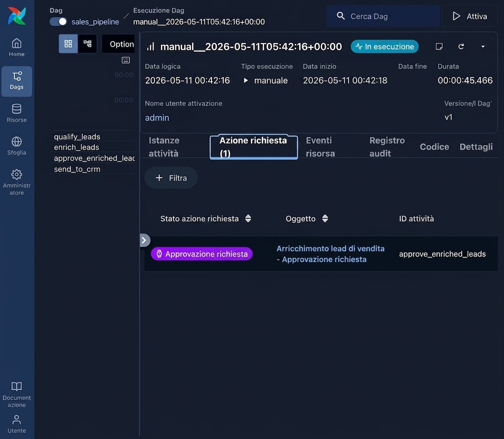Open the admin user link
The height and width of the screenshot is (439, 504).
[157, 118]
